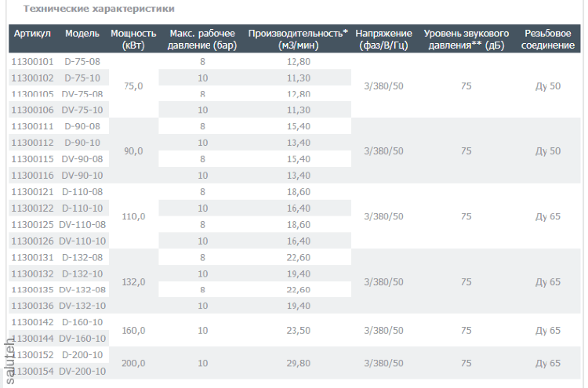This screenshot has height=388, width=588.
Task: Click the 'Уровень звукового давления** (дБ)' header
Action: pos(466,39)
